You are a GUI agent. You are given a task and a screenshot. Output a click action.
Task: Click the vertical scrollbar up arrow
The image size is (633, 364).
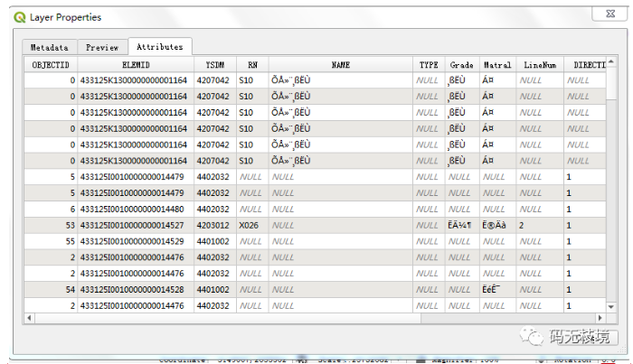pyautogui.click(x=611, y=61)
